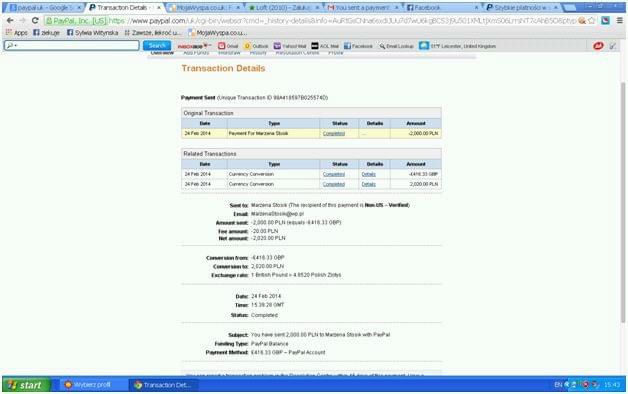Click the blue toolbar Search button
The height and width of the screenshot is (394, 628).
(x=157, y=46)
